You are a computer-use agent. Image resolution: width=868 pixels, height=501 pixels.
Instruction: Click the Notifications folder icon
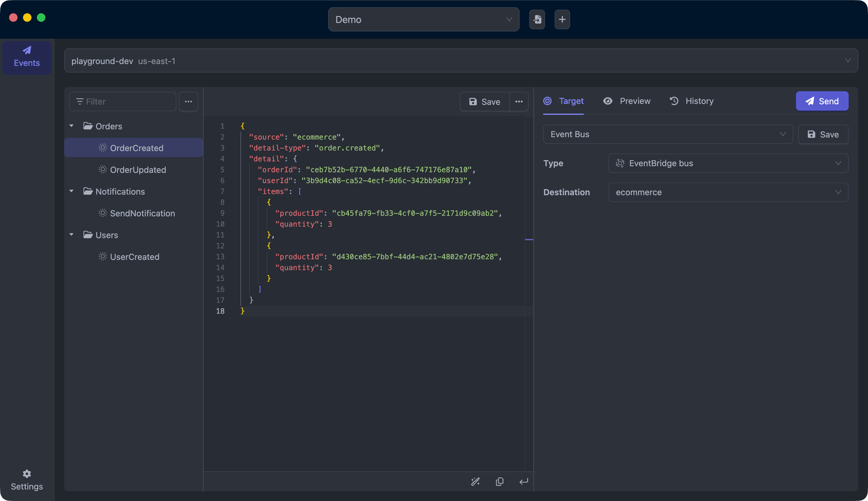click(x=88, y=191)
